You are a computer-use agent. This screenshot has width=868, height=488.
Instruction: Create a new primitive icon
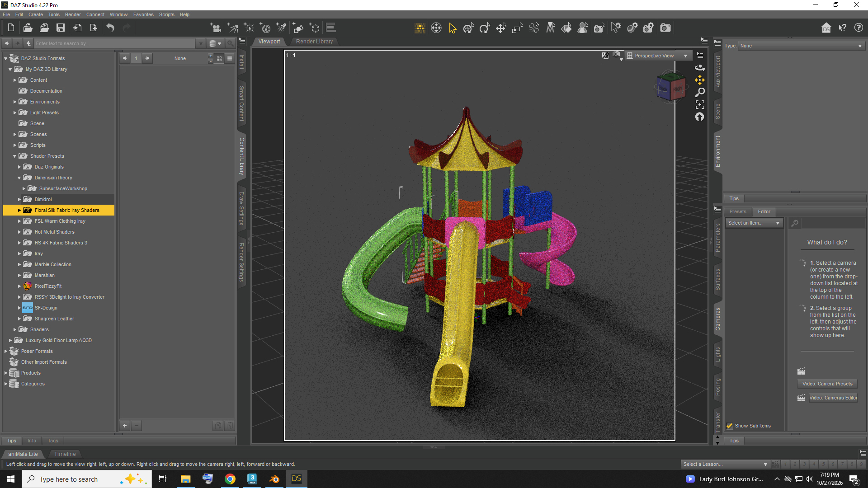298,28
